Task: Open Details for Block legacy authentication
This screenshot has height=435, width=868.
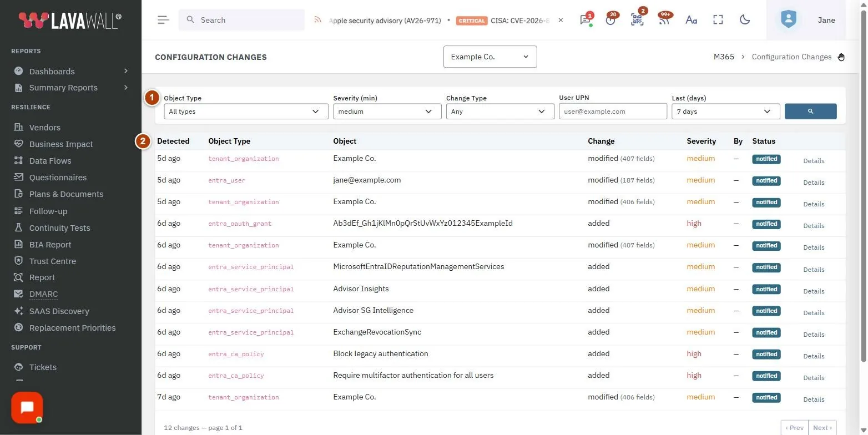Action: (x=814, y=356)
